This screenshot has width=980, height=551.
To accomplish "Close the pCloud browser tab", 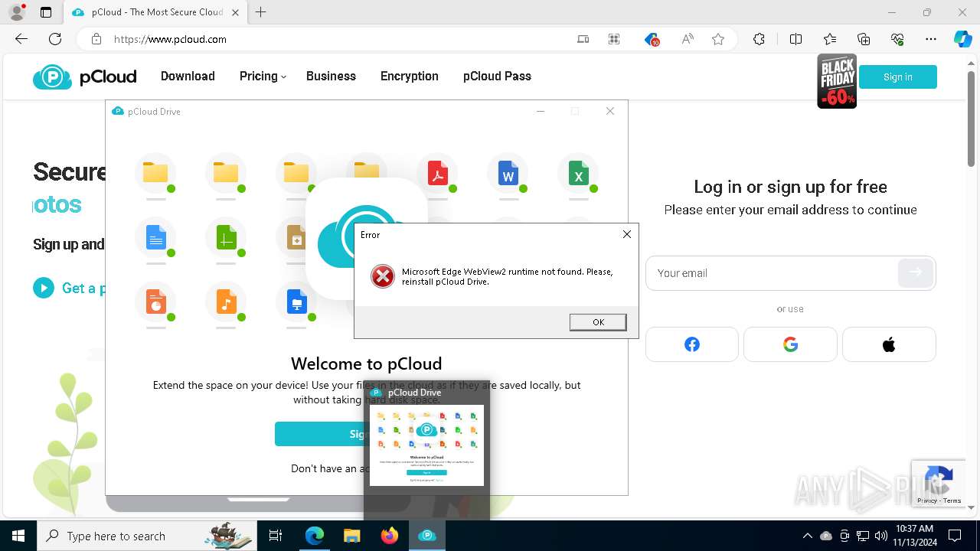I will (235, 12).
